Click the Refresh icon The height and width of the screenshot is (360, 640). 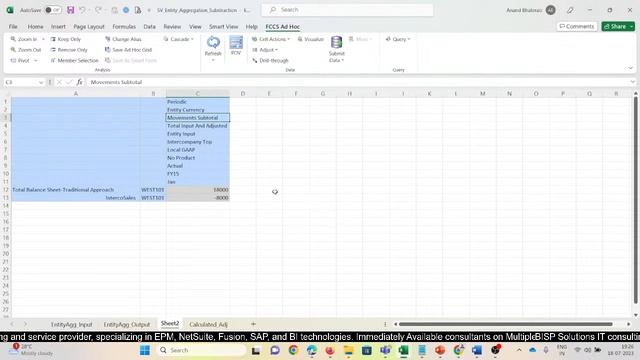coord(213,42)
